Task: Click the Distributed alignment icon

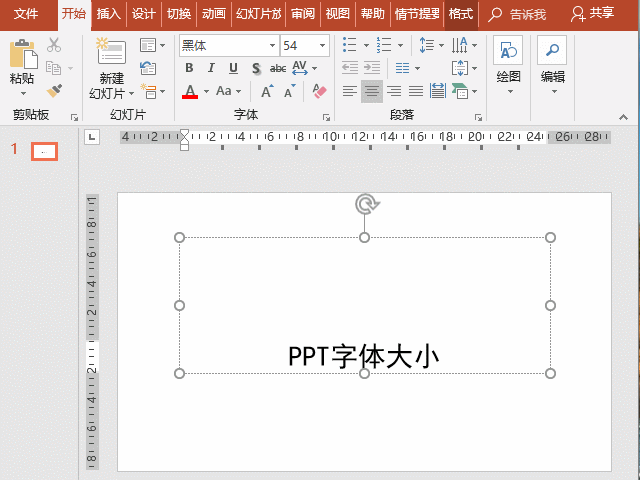Action: (438, 91)
